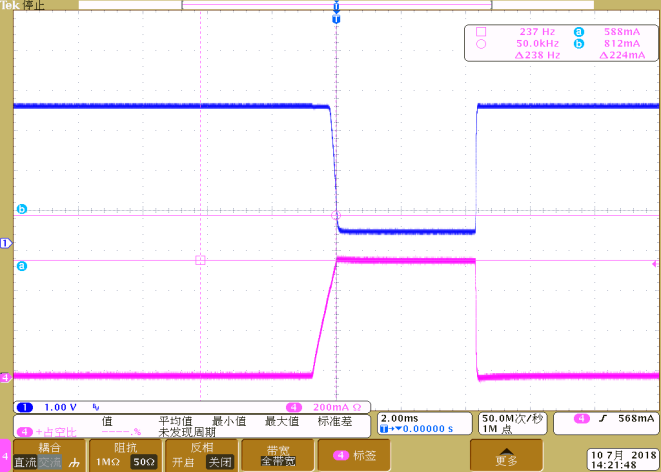The image size is (661, 472).
Task: Open the 更多 more options menu
Action: [506, 456]
